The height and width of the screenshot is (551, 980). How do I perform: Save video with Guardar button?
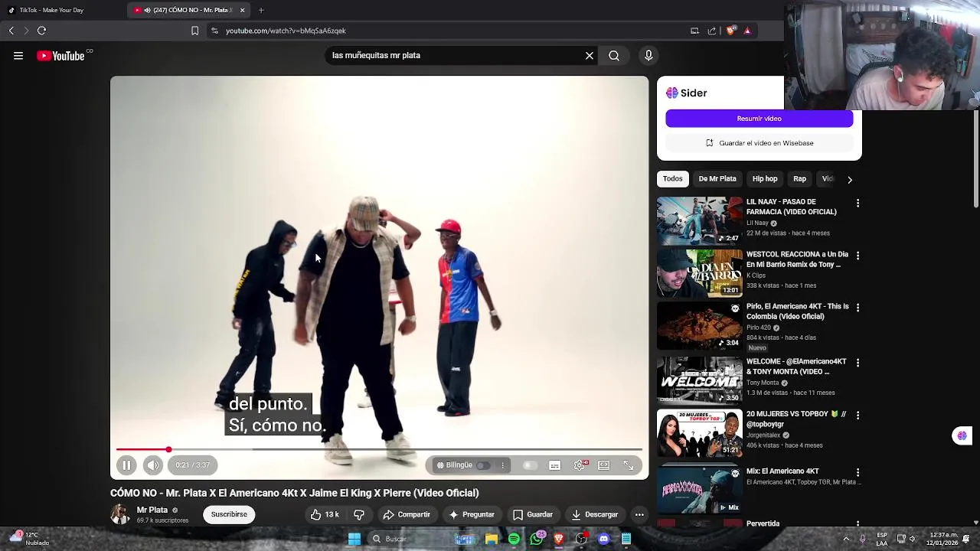click(533, 515)
